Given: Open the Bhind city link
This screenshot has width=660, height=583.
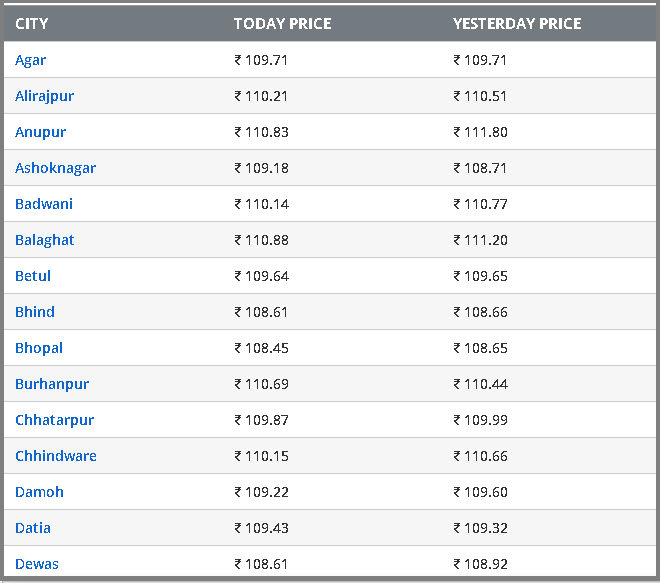Looking at the screenshot, I should 35,312.
